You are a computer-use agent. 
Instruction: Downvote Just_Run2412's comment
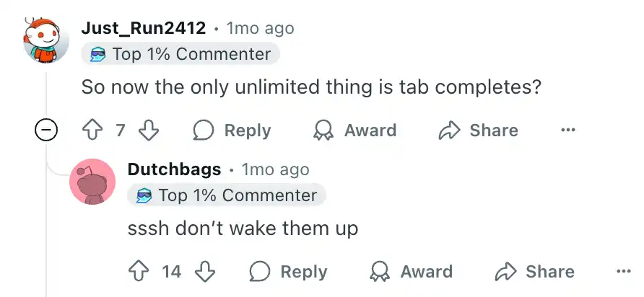(148, 130)
